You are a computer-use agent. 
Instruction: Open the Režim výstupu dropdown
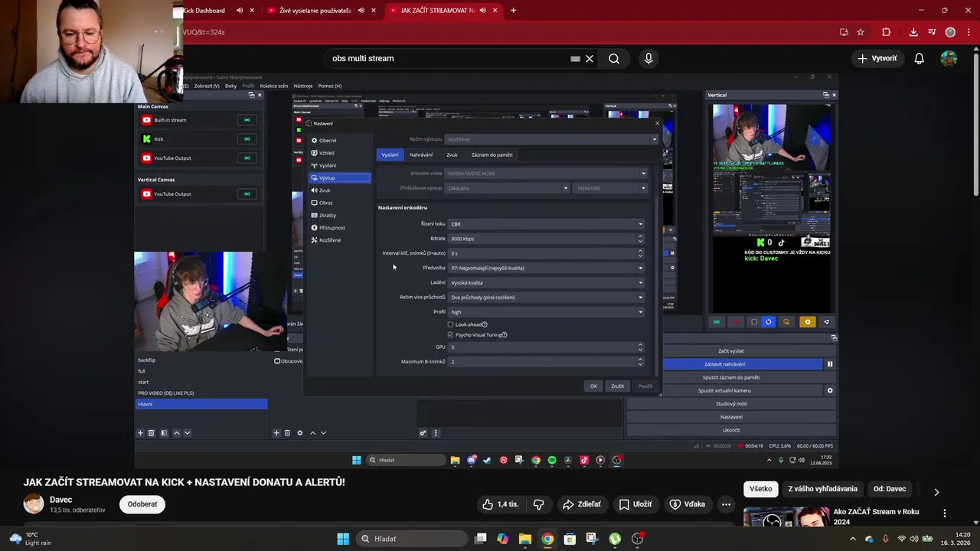tap(550, 139)
